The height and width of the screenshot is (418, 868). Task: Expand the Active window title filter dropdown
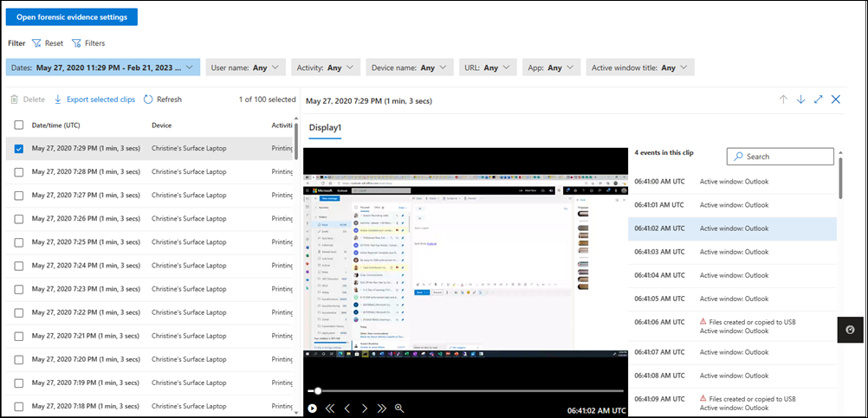[640, 68]
